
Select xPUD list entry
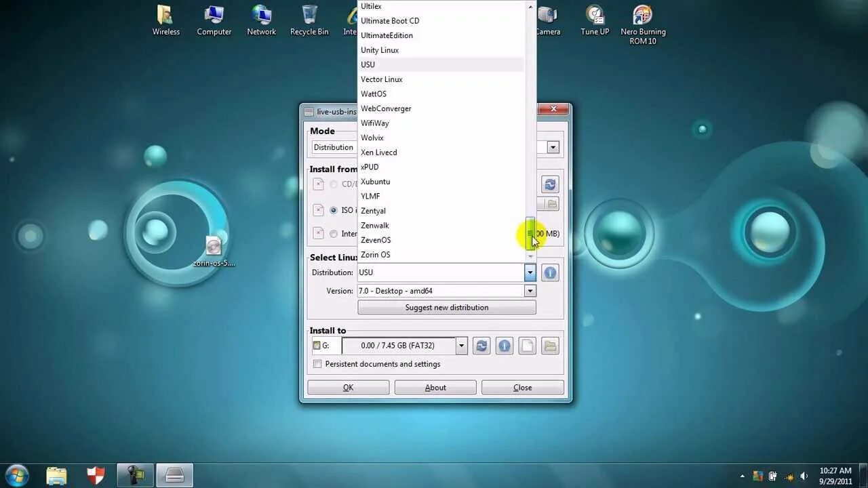(441, 167)
